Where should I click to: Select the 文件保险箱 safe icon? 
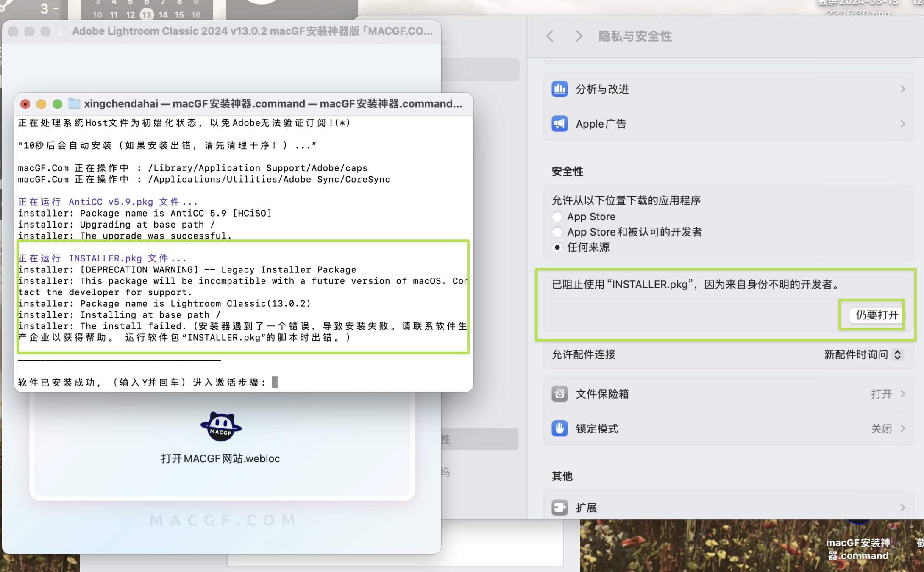[559, 394]
